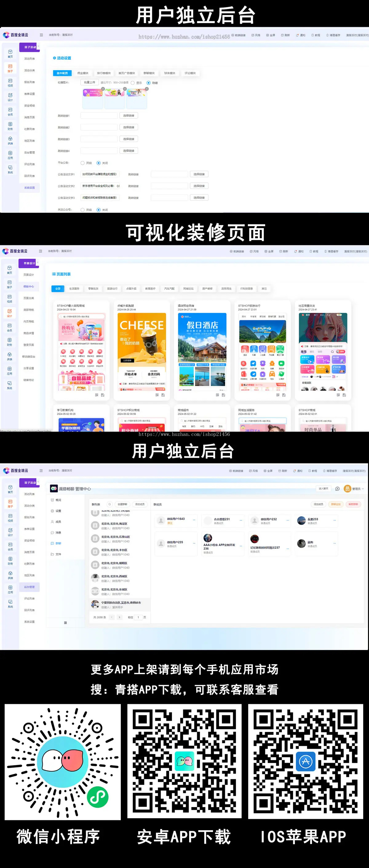Viewport: 369px width, 868px height.
Task: Open 文件 in 滴搭畅聊 管理中心 menu
Action: (x=56, y=554)
